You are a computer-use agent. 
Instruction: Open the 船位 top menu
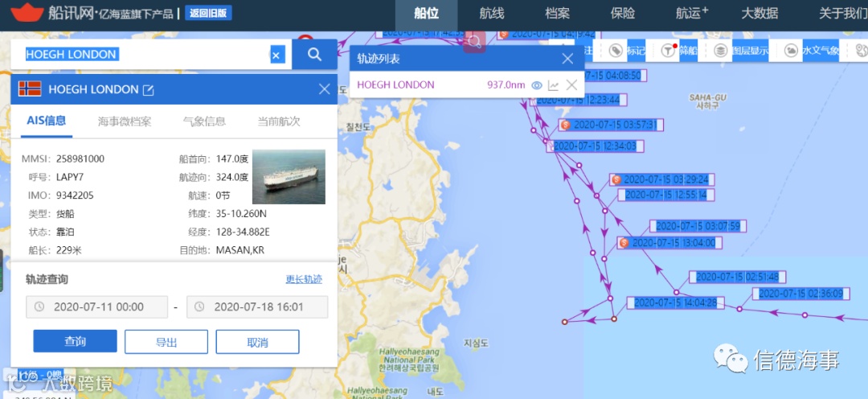click(426, 14)
